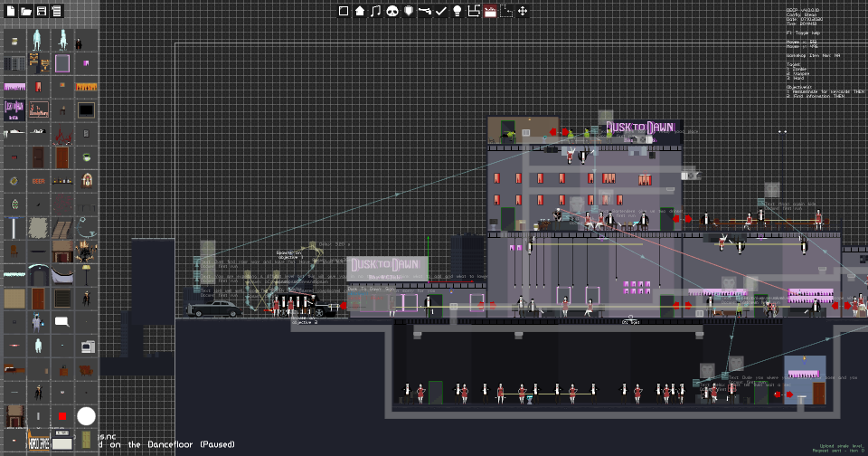Pick the cyan ghost figure palette item

38,40
